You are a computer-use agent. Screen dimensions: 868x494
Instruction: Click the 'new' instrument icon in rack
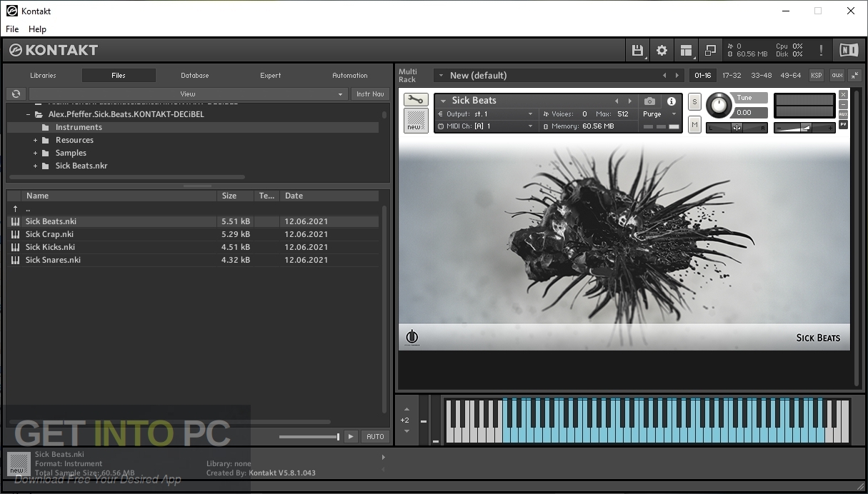click(x=416, y=120)
